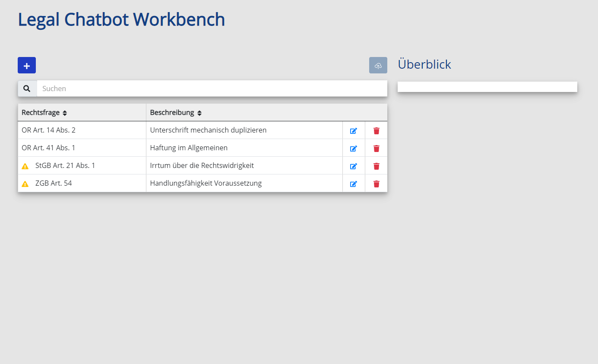Screen dimensions: 598x364
Task: Select the Handlungsfähigkeit Voraussetzung row
Action: (x=202, y=183)
